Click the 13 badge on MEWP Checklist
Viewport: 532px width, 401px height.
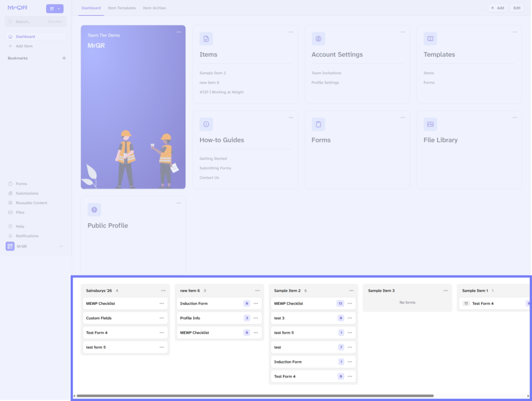click(x=340, y=304)
